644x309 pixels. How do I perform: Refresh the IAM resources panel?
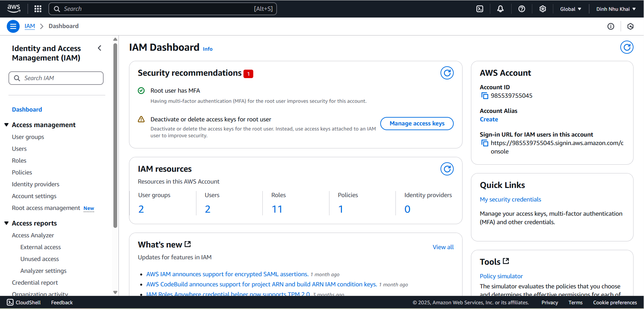click(447, 169)
